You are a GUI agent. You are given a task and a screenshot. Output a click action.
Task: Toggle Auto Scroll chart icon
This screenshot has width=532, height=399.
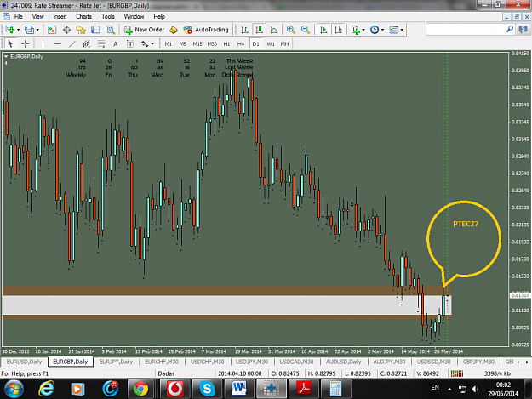point(323,30)
